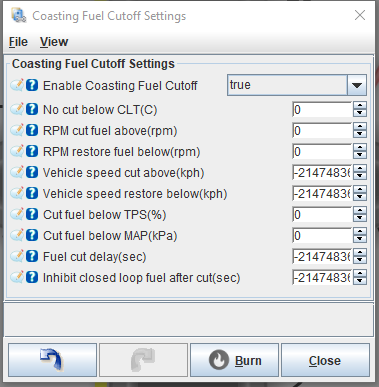Increase the Vehicle speed restore below(kph) value
Screen dimensions: 379x387
[x=360, y=190]
